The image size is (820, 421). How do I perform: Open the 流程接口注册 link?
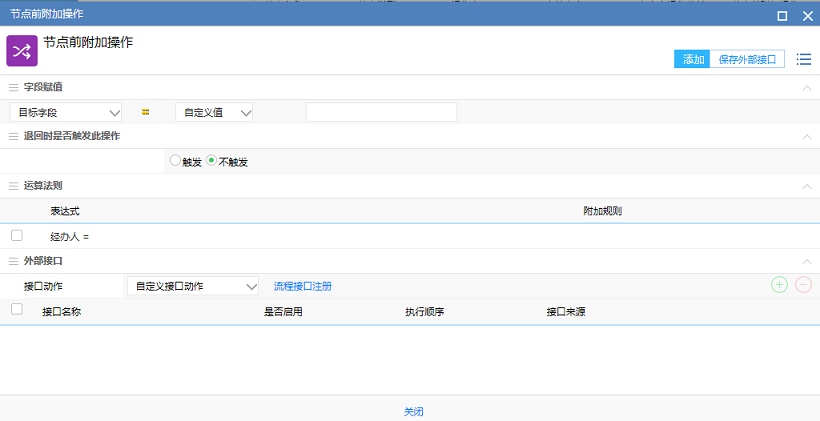(303, 287)
